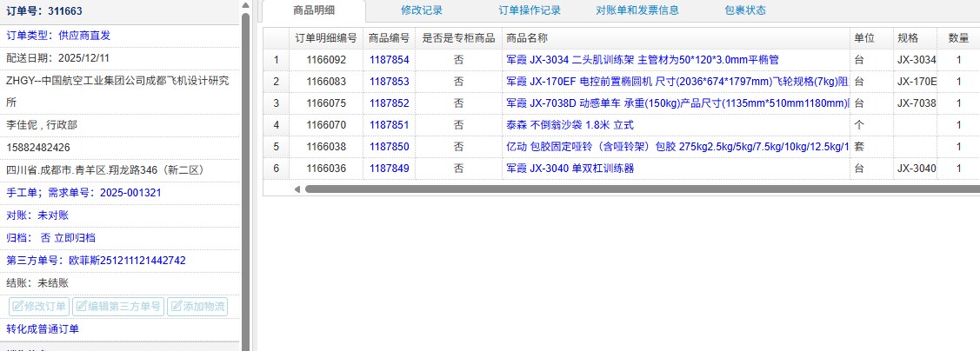Image resolution: width=980 pixels, height=351 pixels.
Task: Select the 商品明细 tab
Action: tap(314, 10)
